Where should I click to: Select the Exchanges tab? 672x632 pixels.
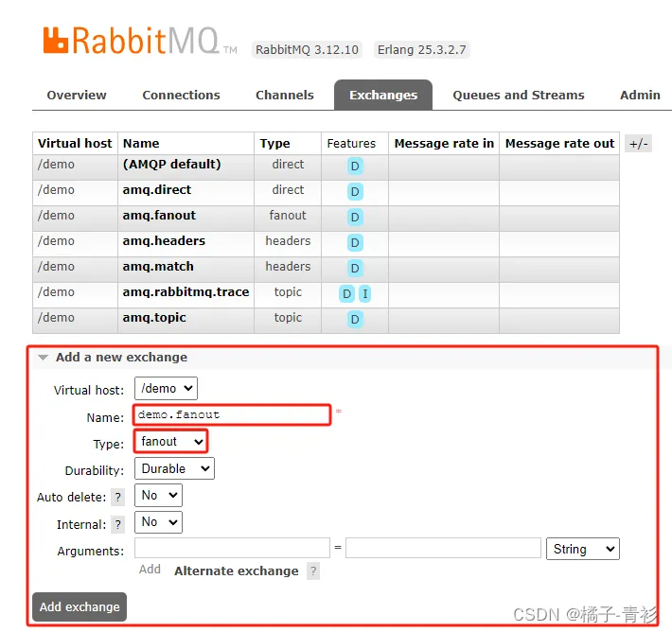coord(383,96)
